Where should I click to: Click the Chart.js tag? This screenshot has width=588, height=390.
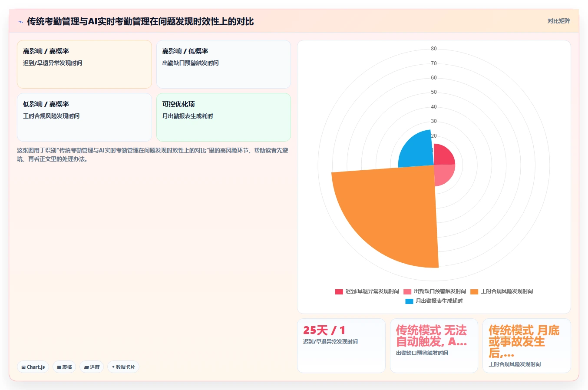pos(33,367)
